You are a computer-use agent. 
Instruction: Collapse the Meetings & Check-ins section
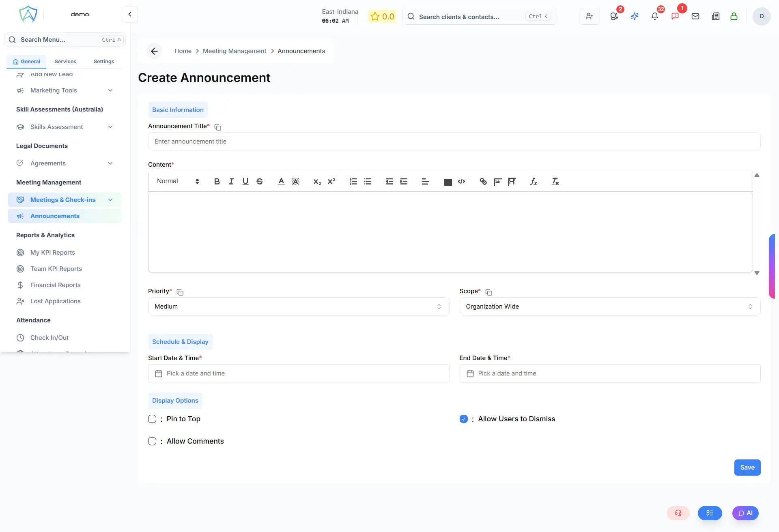(110, 199)
